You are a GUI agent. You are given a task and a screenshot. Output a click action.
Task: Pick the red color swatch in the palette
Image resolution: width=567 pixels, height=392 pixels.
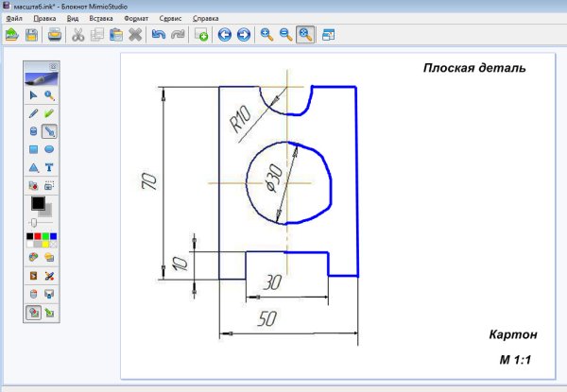tap(39, 236)
